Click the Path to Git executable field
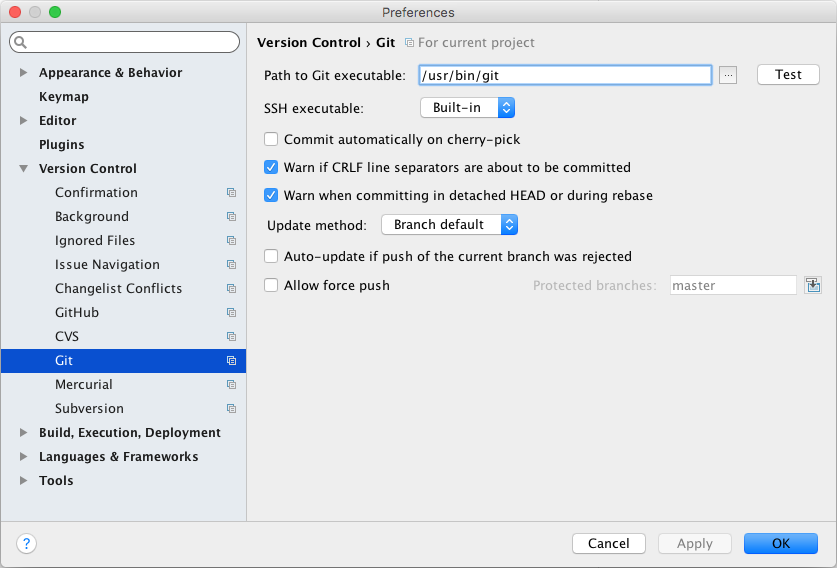The image size is (837, 568). [564, 75]
